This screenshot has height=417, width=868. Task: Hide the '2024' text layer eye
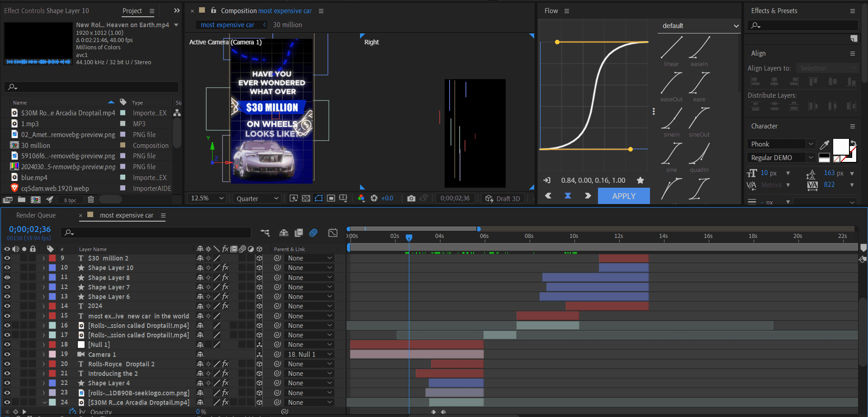click(7, 306)
